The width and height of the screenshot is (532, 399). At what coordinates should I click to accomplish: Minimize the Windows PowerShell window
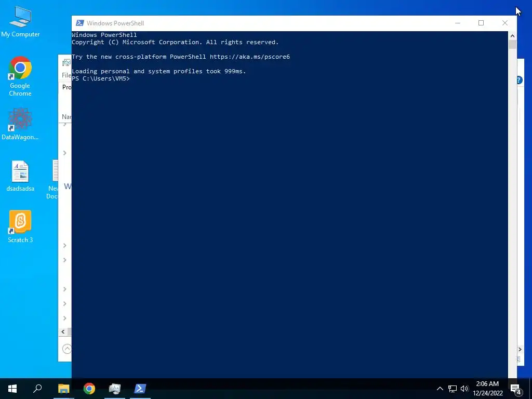click(457, 23)
